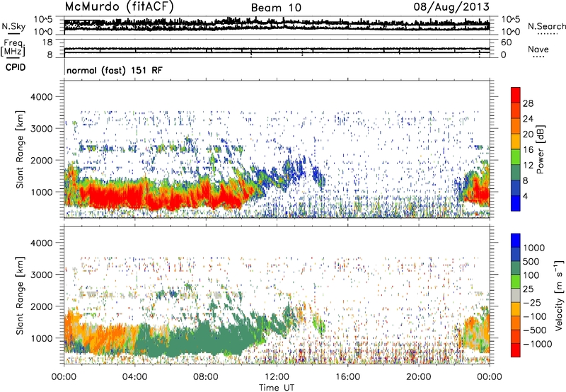Click the "Velocity [m s-1]" colorbar title

559,295
